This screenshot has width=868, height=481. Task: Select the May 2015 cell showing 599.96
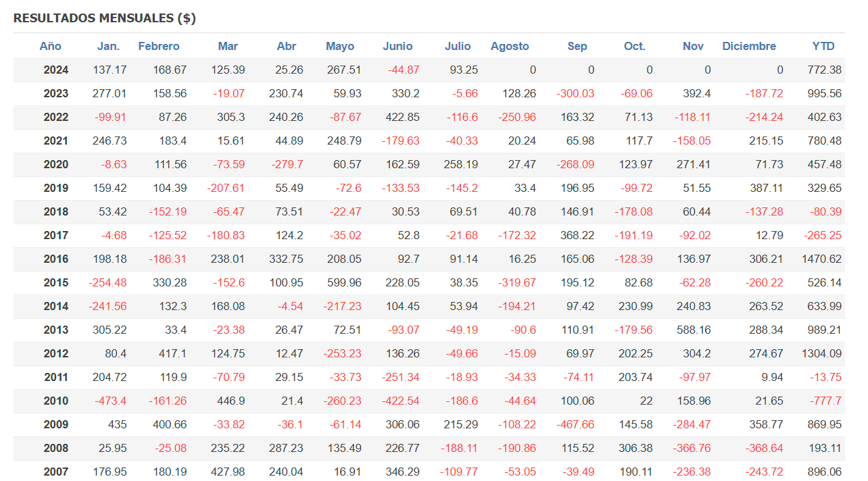click(342, 282)
